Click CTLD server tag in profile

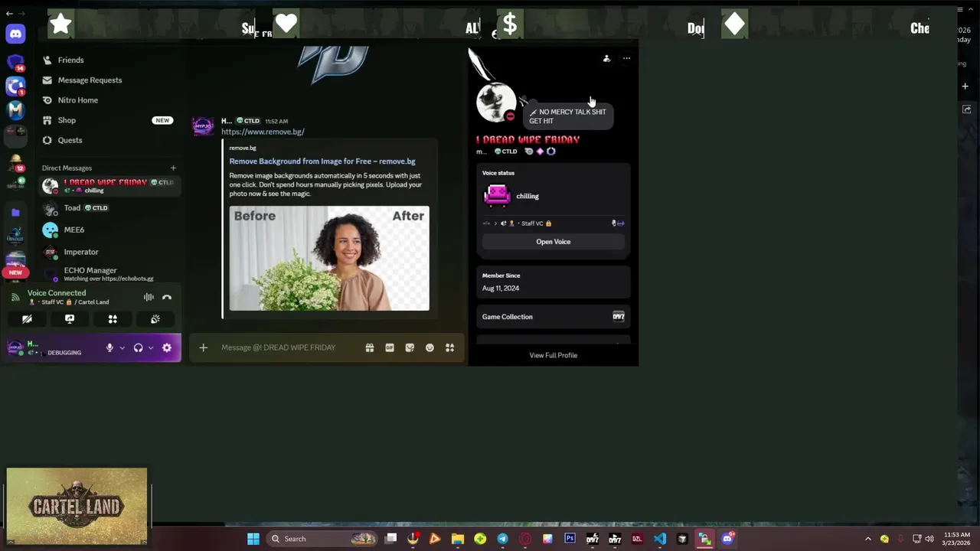point(505,152)
